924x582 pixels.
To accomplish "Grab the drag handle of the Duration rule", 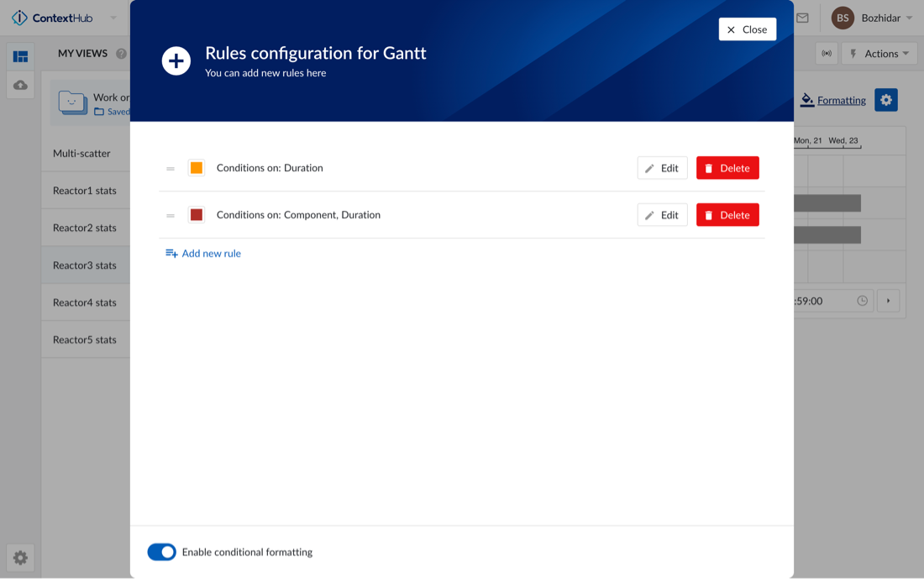I will (171, 169).
